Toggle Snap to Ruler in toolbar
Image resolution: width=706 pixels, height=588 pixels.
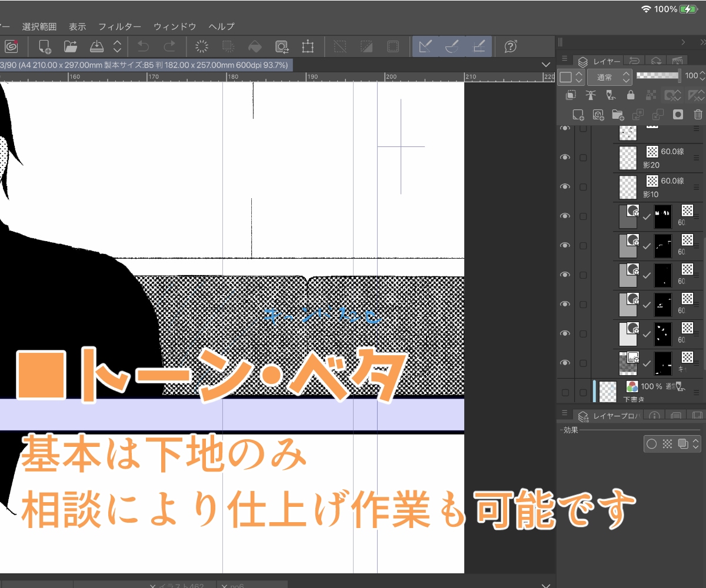425,46
